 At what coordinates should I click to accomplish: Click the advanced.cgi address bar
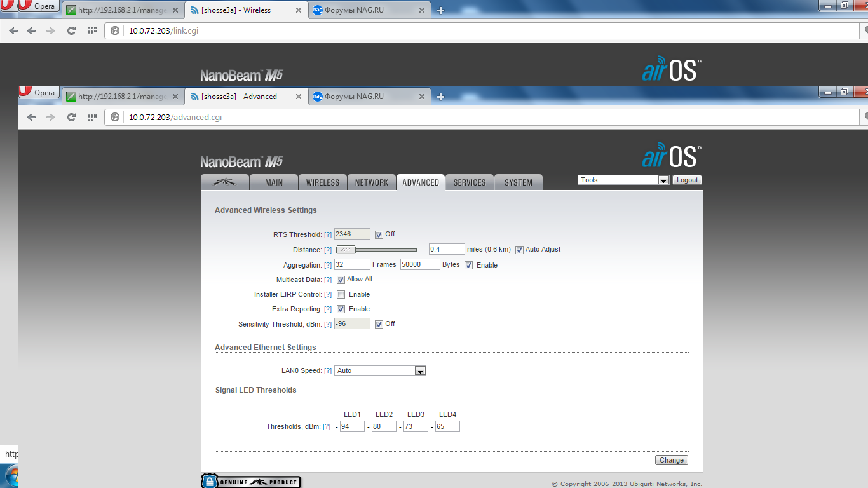click(x=483, y=117)
